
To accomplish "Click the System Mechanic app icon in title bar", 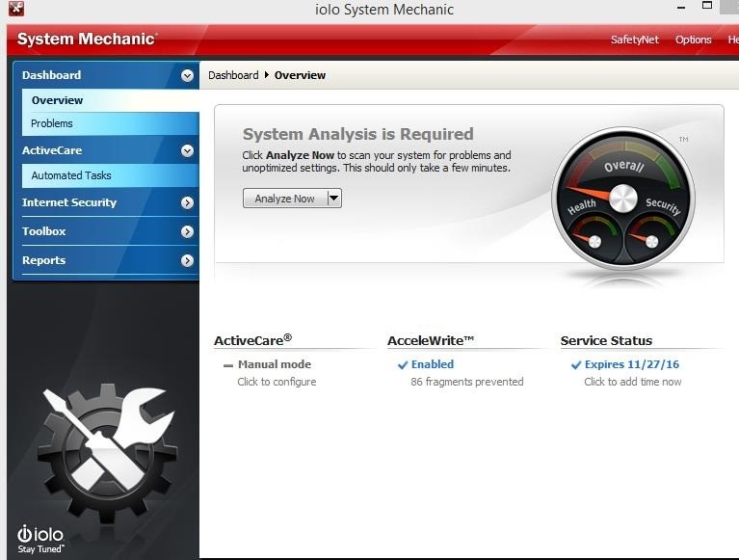I will click(x=16, y=8).
